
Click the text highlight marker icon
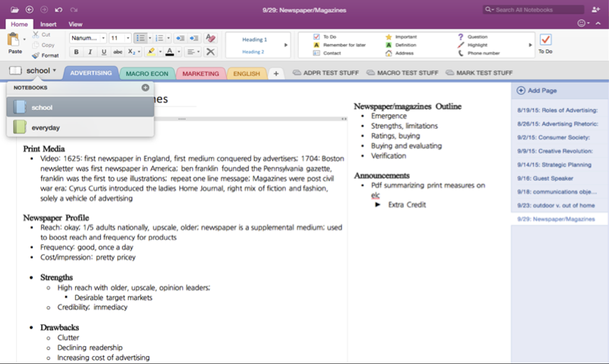[152, 52]
